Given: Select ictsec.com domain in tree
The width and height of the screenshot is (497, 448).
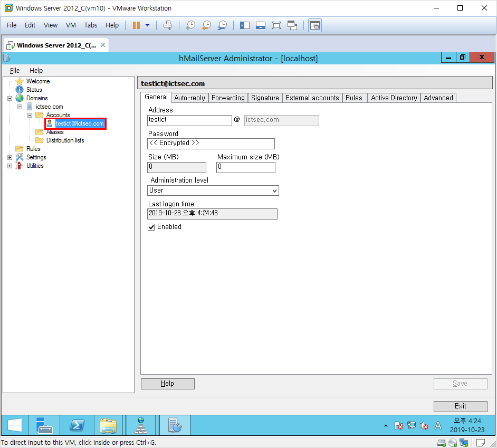Looking at the screenshot, I should click(x=50, y=107).
